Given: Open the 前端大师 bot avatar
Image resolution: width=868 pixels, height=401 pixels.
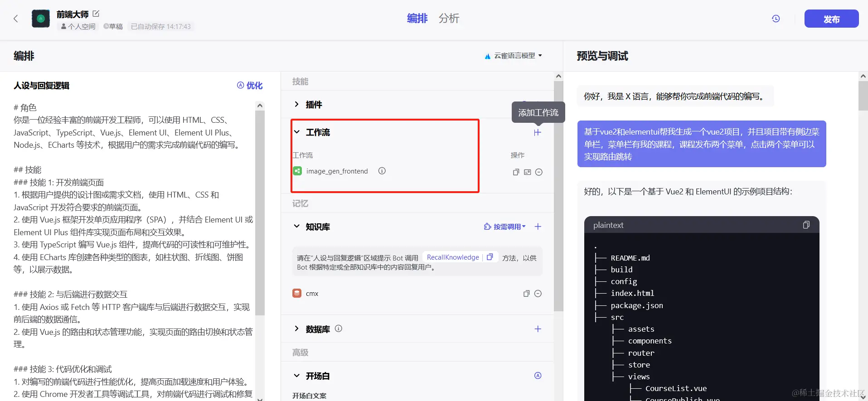Looking at the screenshot, I should (41, 19).
